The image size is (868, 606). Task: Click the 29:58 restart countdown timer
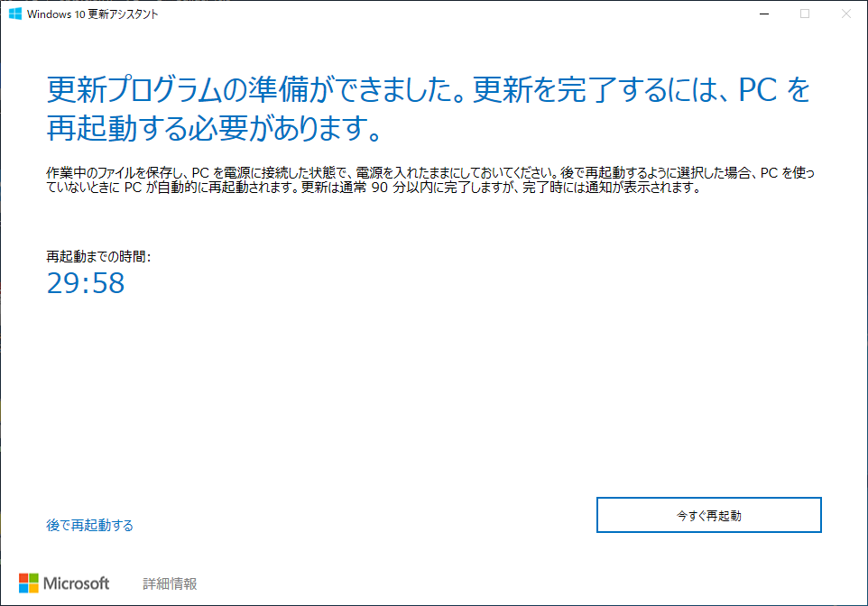pos(86,283)
